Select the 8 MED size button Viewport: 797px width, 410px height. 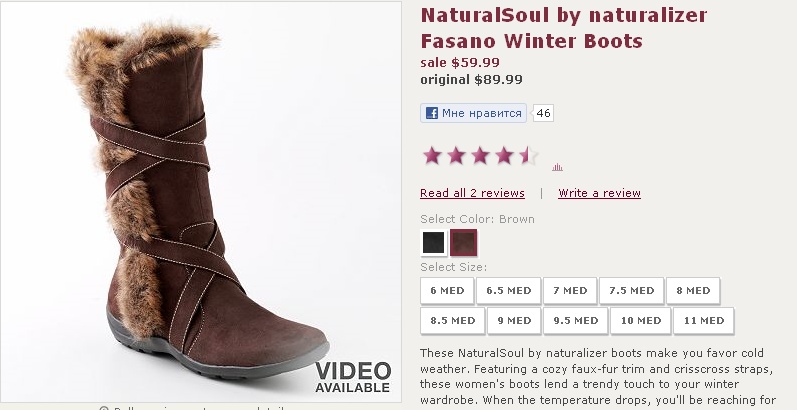(692, 291)
